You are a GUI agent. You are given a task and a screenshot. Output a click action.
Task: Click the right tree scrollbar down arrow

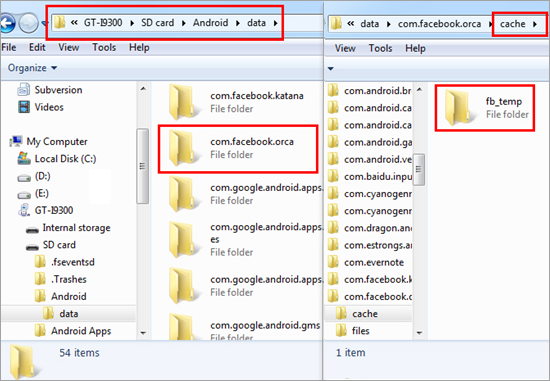point(419,333)
